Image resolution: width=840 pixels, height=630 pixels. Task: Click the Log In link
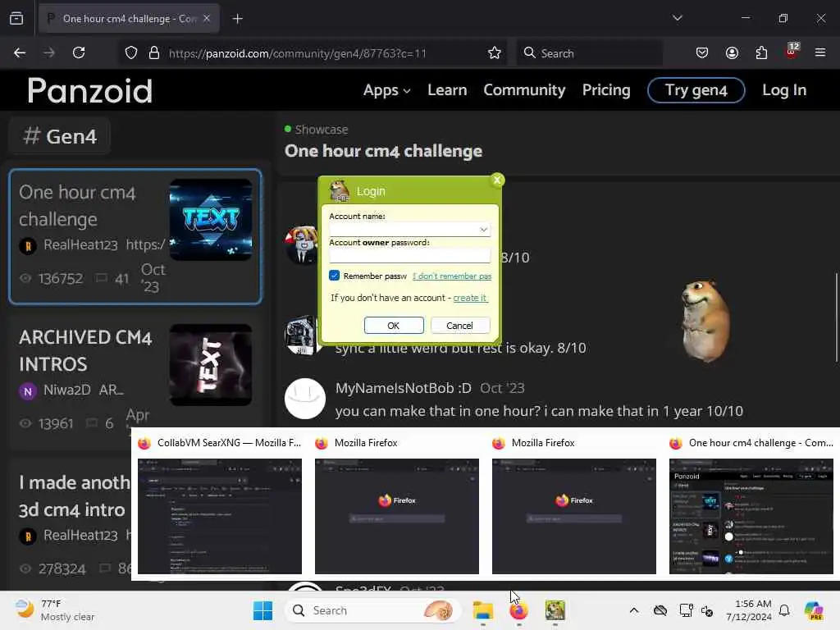(x=784, y=90)
